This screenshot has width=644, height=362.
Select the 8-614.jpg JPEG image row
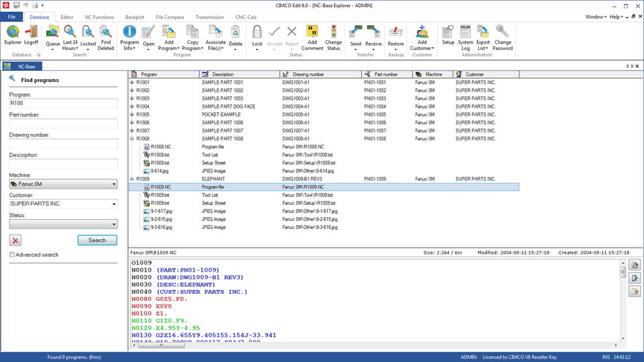tap(324, 171)
